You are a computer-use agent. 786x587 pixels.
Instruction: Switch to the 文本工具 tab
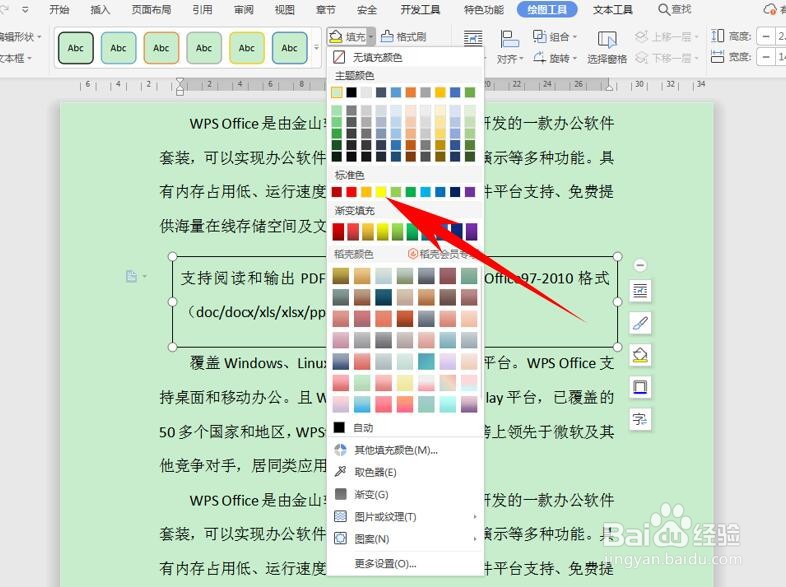coord(613,9)
